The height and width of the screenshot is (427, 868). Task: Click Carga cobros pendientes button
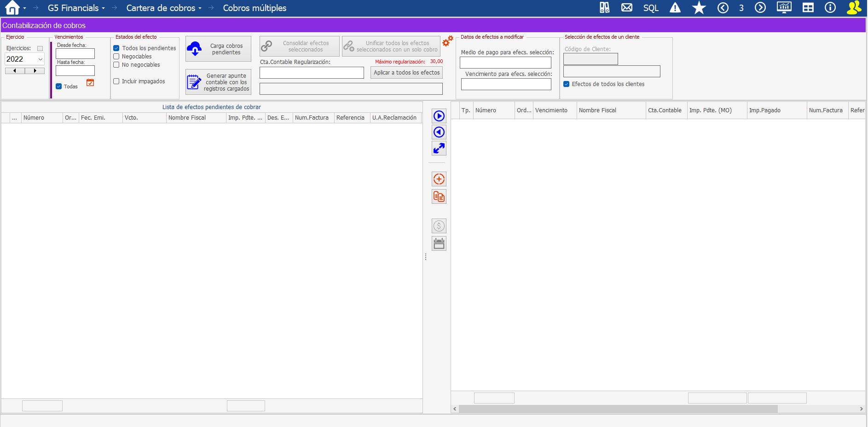point(218,49)
